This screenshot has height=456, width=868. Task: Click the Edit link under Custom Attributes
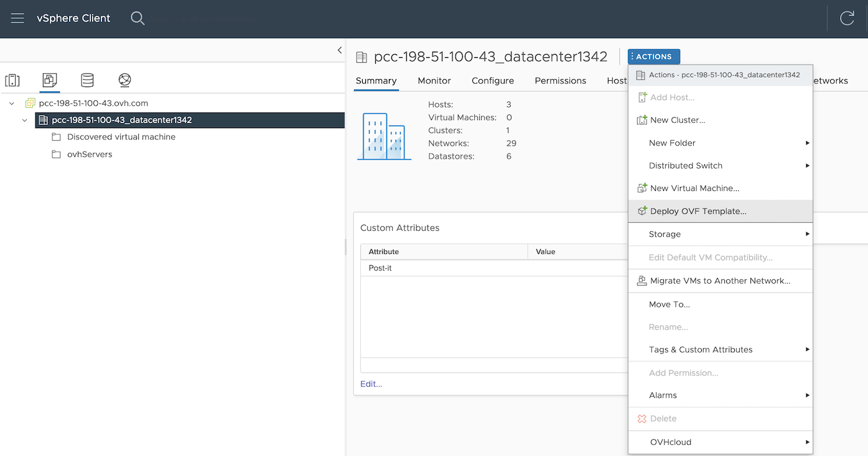click(371, 384)
